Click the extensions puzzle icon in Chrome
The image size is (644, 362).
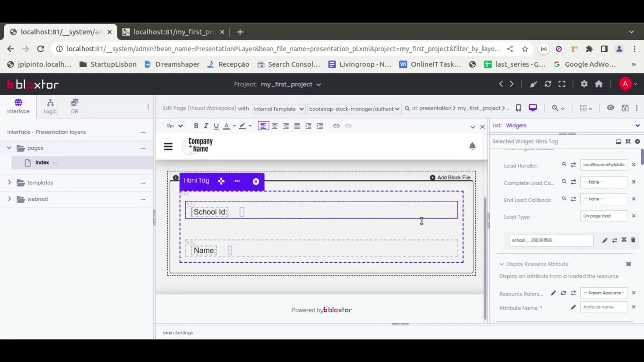[x=589, y=49]
